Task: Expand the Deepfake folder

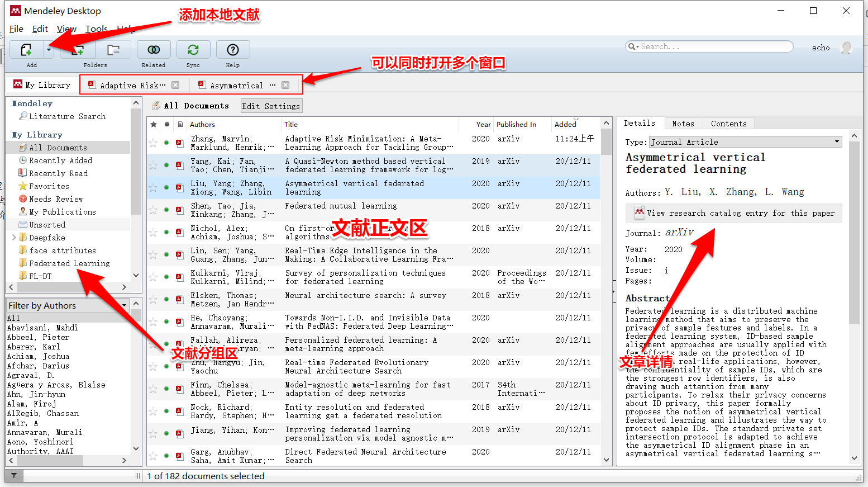Action: (13, 238)
